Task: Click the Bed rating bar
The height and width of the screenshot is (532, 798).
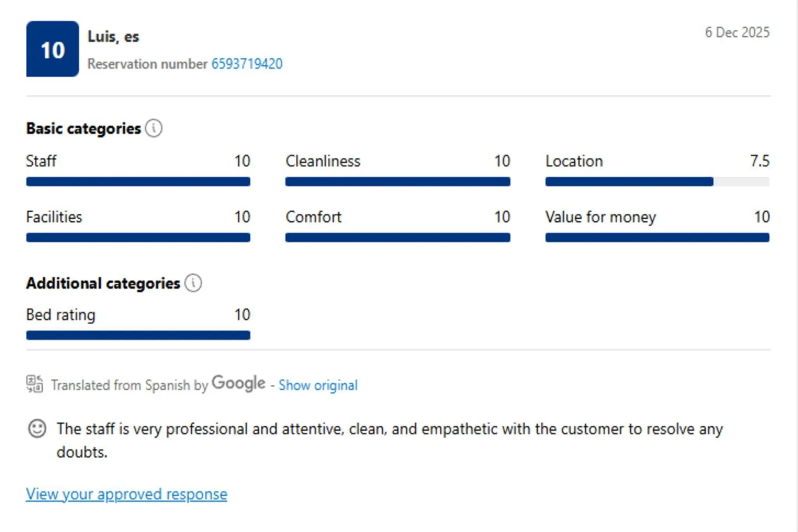Action: tap(138, 335)
